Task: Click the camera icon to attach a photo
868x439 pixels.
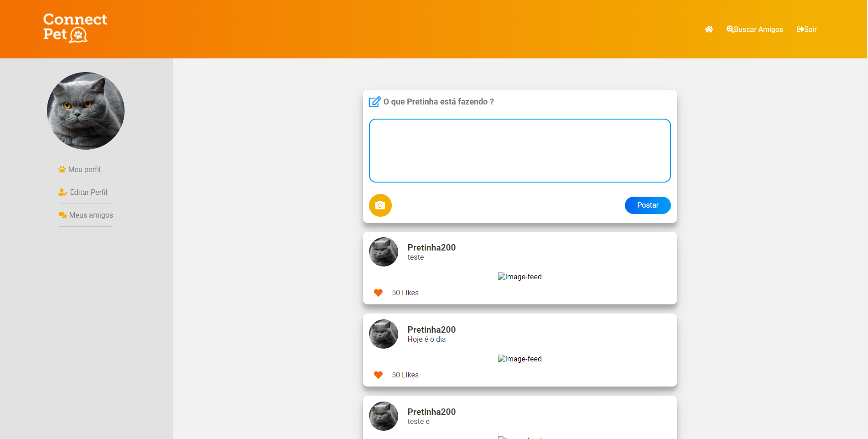Action: coord(380,205)
